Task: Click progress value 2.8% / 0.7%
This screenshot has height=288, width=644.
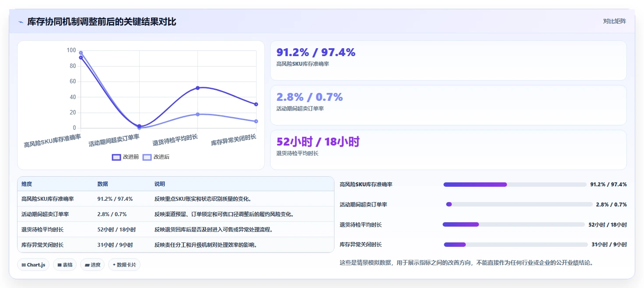Action: (611, 204)
